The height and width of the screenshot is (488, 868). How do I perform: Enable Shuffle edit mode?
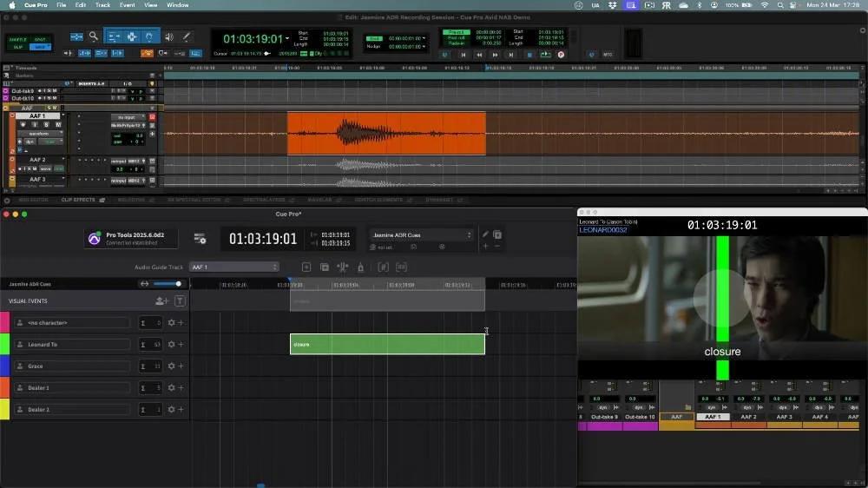click(17, 40)
